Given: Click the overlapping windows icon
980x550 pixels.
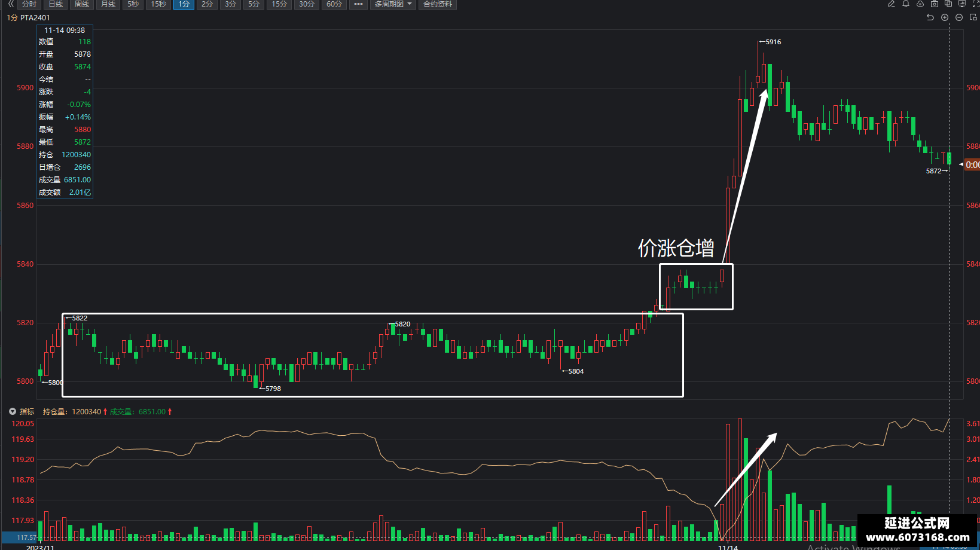Looking at the screenshot, I should click(948, 4).
